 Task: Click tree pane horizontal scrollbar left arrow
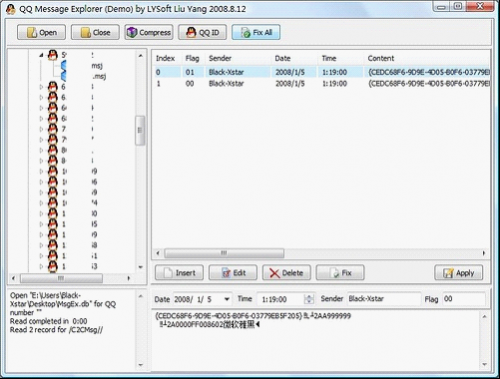coord(13,278)
